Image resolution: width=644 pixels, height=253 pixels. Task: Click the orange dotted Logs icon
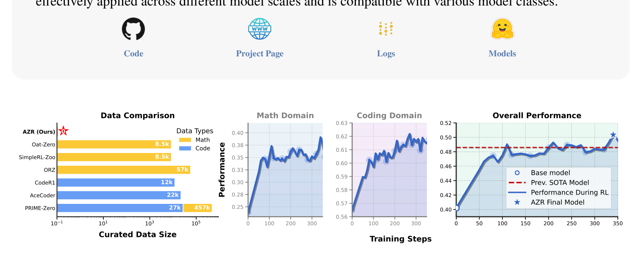(386, 29)
